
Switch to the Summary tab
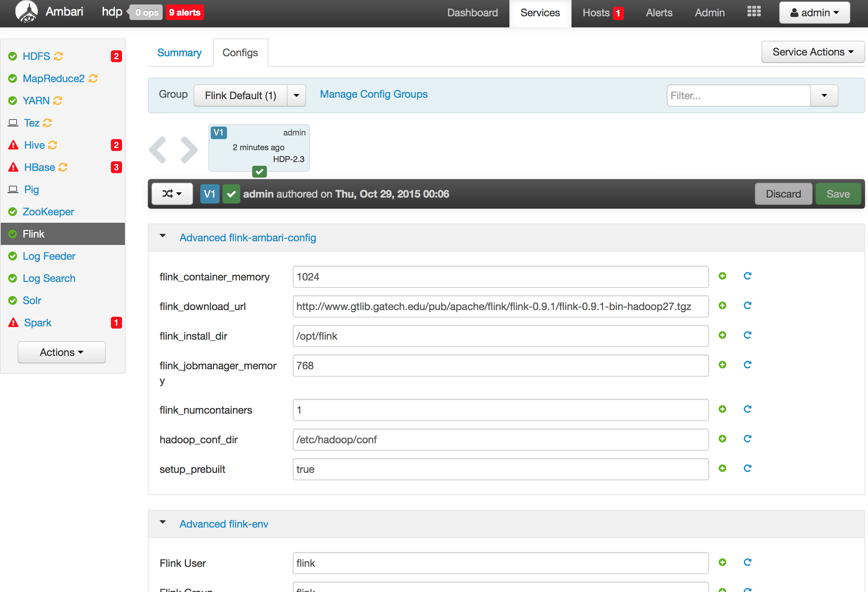pyautogui.click(x=179, y=53)
